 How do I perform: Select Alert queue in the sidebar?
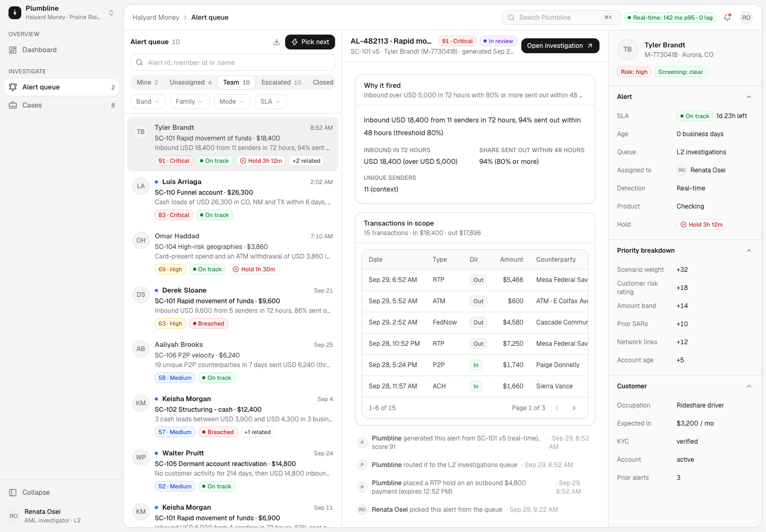pyautogui.click(x=62, y=87)
